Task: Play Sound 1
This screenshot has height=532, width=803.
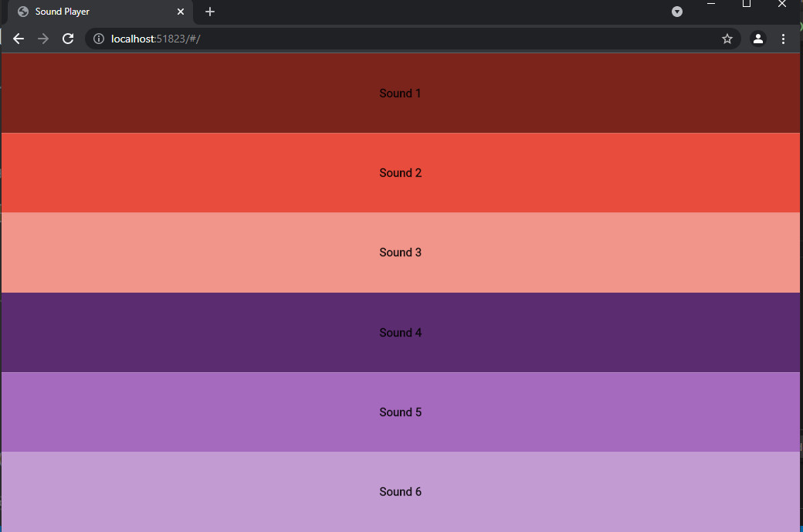Action: 400,93
